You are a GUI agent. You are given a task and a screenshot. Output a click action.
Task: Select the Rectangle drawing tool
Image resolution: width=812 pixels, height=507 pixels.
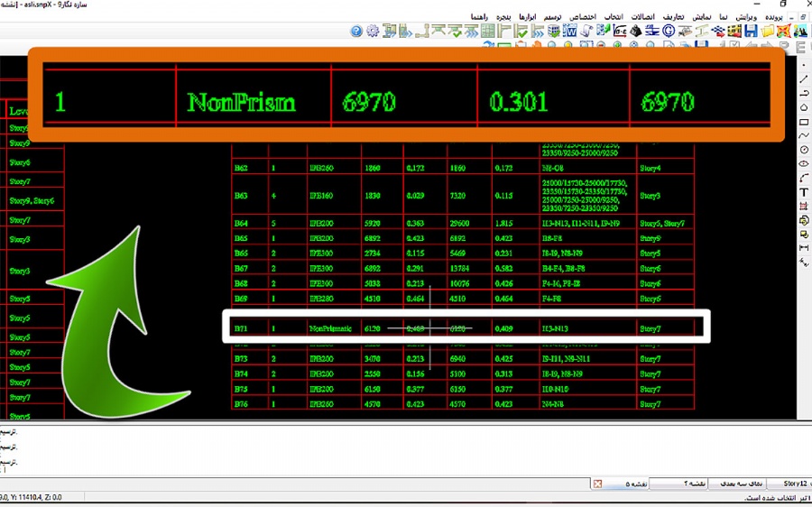tap(804, 122)
